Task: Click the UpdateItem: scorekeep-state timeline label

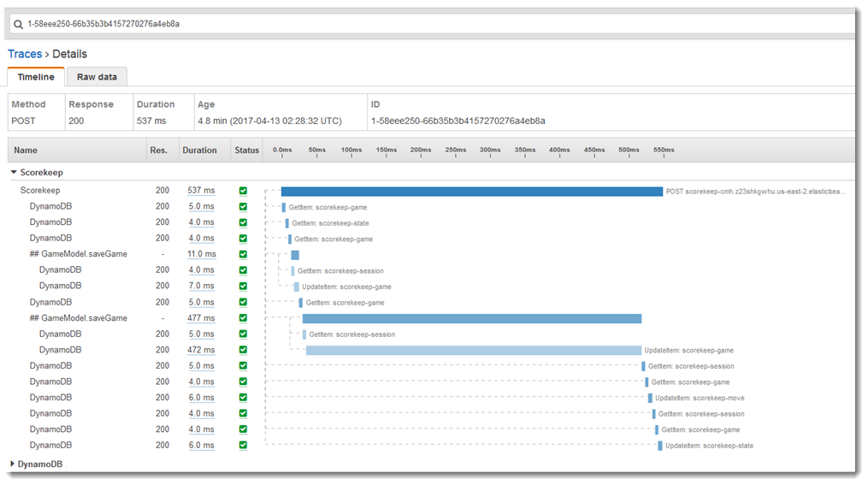Action: pyautogui.click(x=709, y=446)
